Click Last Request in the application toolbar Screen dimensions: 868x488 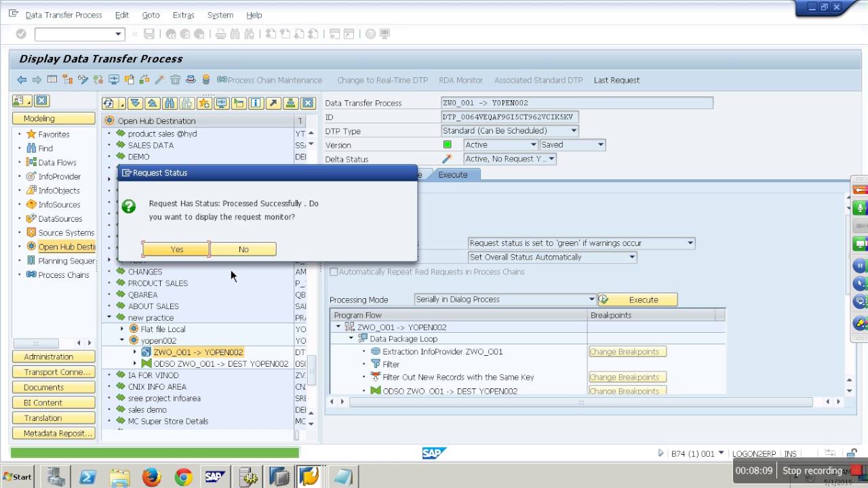[x=616, y=80]
